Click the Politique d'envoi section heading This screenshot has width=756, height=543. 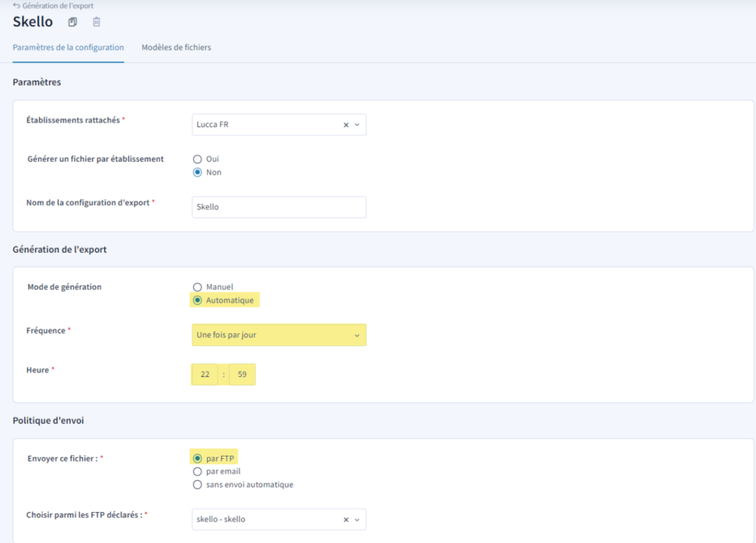(48, 421)
